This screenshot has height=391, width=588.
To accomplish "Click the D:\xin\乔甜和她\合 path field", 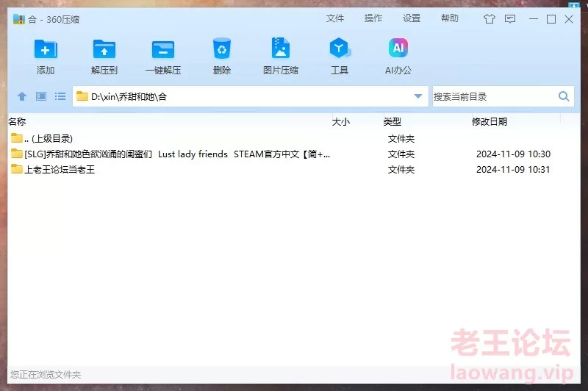I will click(249, 96).
